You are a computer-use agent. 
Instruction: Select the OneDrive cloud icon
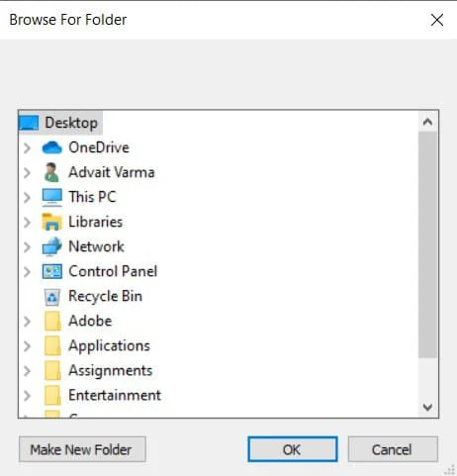51,147
